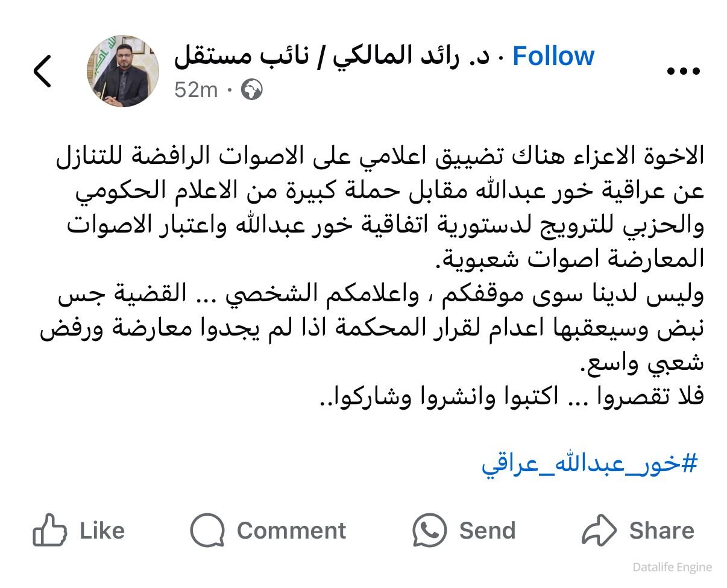Click the globe public-visibility icon

[x=251, y=90]
